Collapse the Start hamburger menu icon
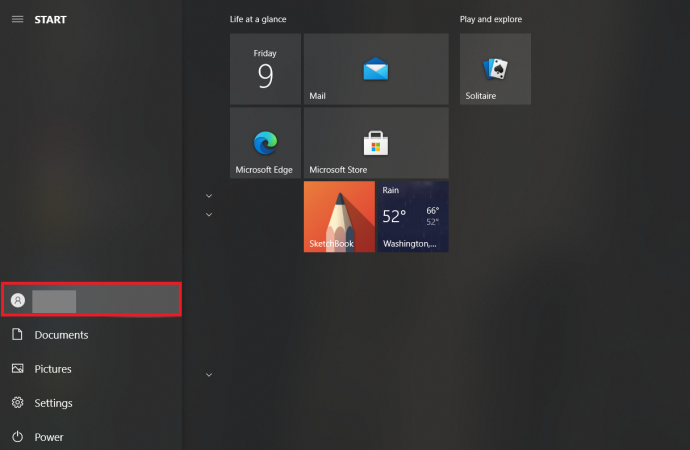Viewport: 690px width, 450px height. coord(18,19)
